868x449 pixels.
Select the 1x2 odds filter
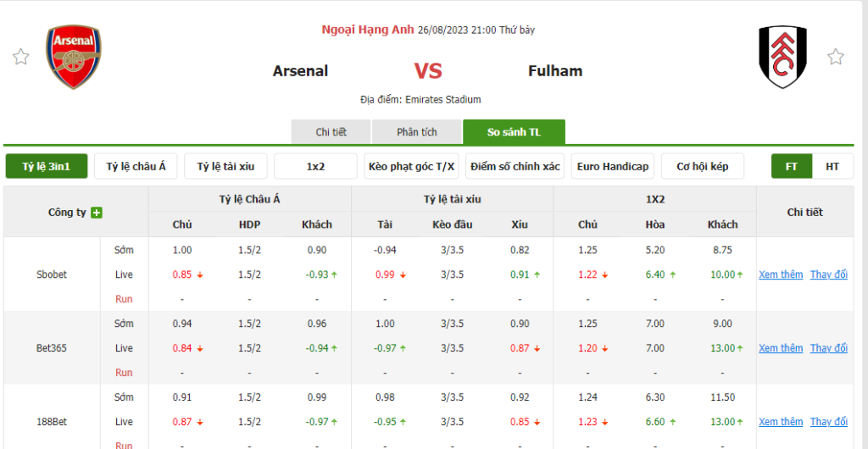pos(316,167)
